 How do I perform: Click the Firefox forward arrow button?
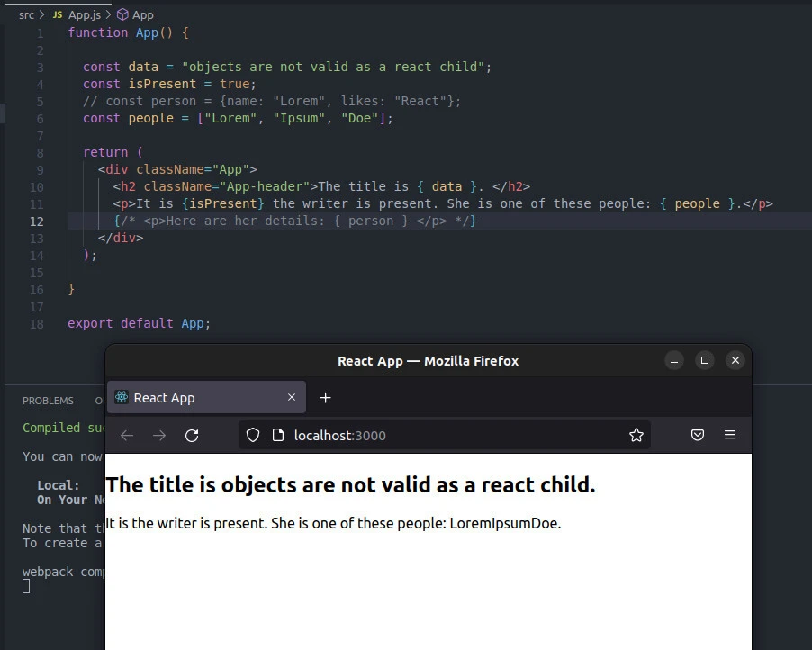click(159, 436)
